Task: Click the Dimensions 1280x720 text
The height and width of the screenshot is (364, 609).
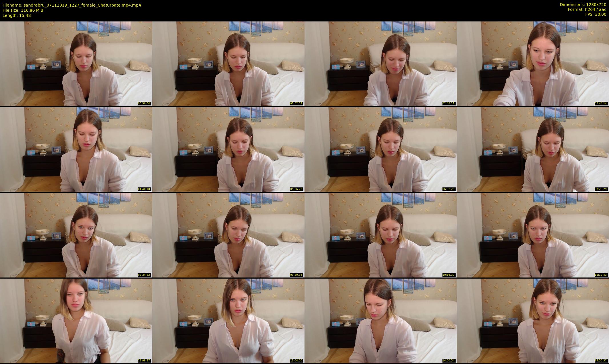Action: tap(583, 5)
